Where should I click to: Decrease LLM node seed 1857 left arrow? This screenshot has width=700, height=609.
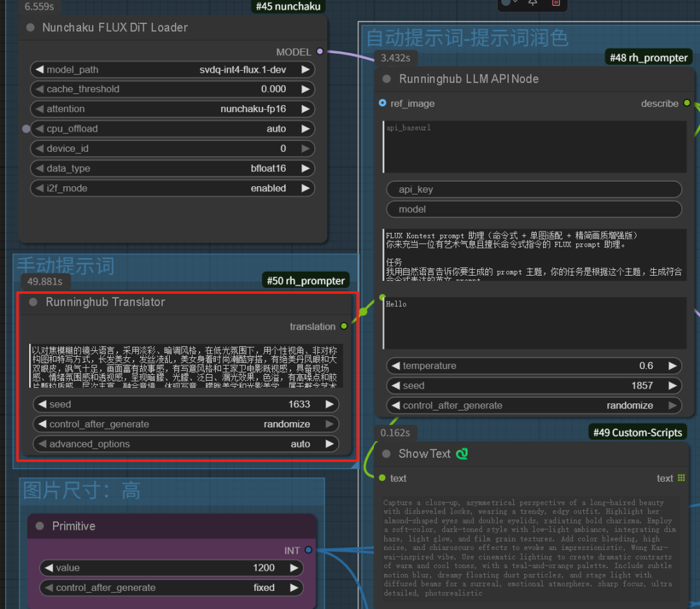(395, 386)
